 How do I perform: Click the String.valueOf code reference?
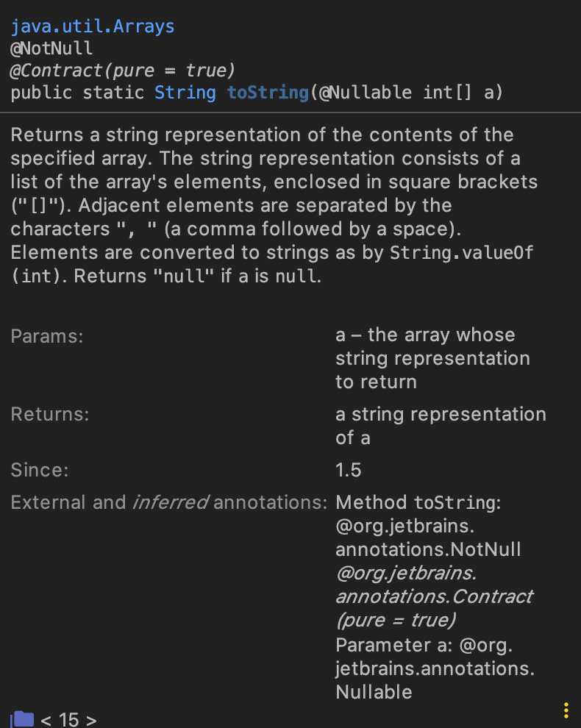[461, 252]
